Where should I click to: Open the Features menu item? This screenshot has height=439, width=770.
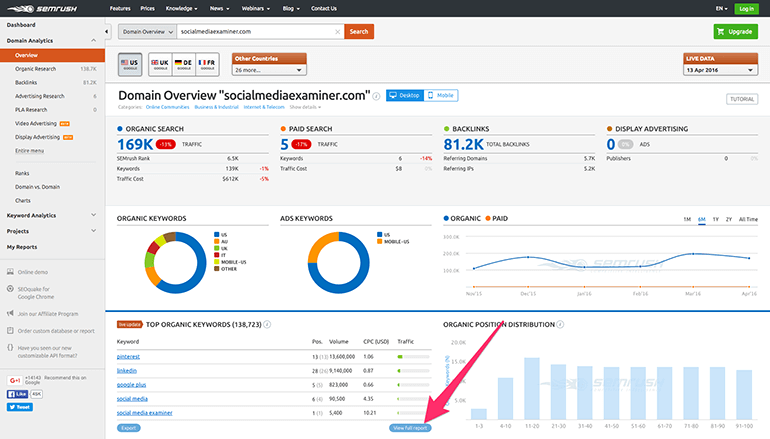120,8
